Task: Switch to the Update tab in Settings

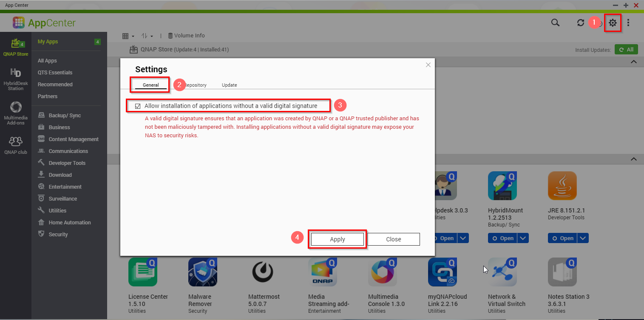Action: (x=229, y=85)
